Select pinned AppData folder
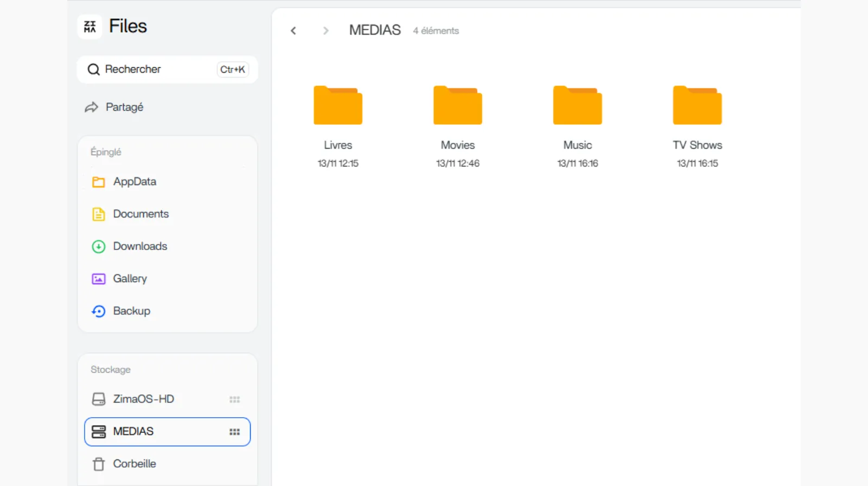868x486 pixels. [135, 182]
